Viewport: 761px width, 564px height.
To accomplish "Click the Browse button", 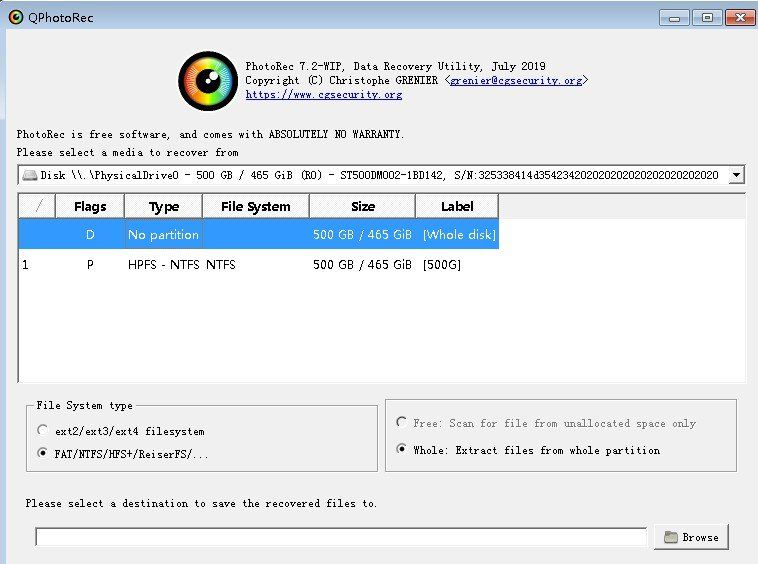I will (x=692, y=537).
